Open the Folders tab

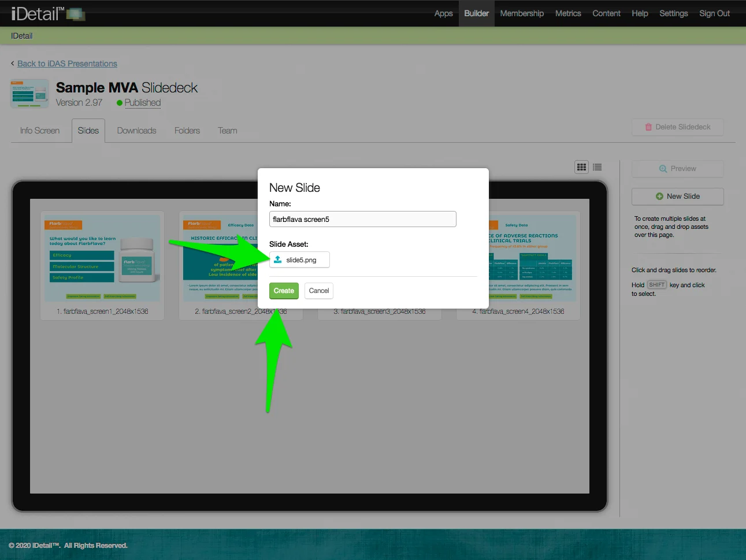point(187,131)
